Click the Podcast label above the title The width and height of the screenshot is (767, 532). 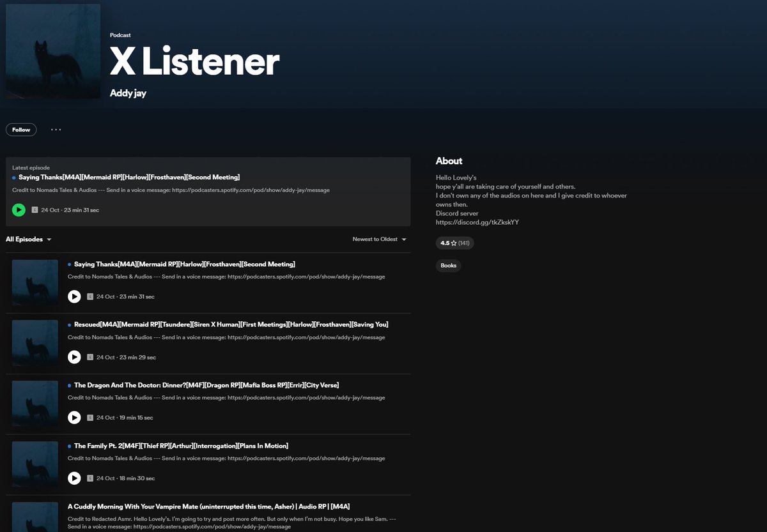(x=120, y=35)
